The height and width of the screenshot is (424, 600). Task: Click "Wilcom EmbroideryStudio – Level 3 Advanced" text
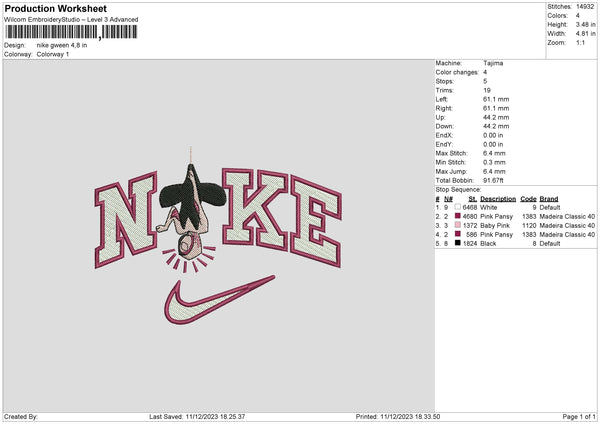pos(71,20)
